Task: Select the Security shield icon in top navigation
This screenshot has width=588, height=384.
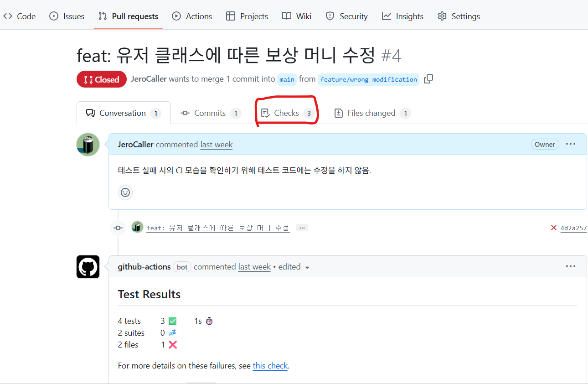Action: pos(330,16)
